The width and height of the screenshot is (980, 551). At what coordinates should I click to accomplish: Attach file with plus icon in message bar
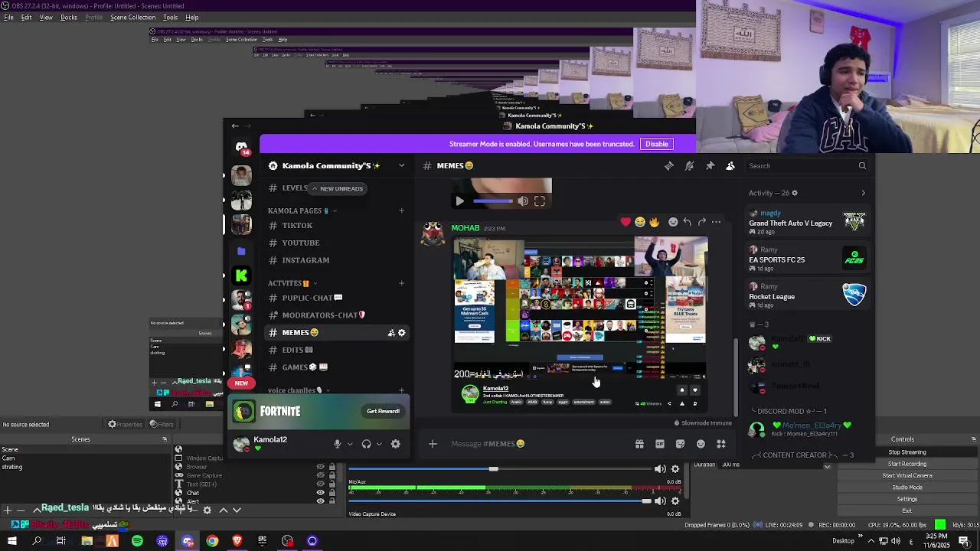(433, 444)
